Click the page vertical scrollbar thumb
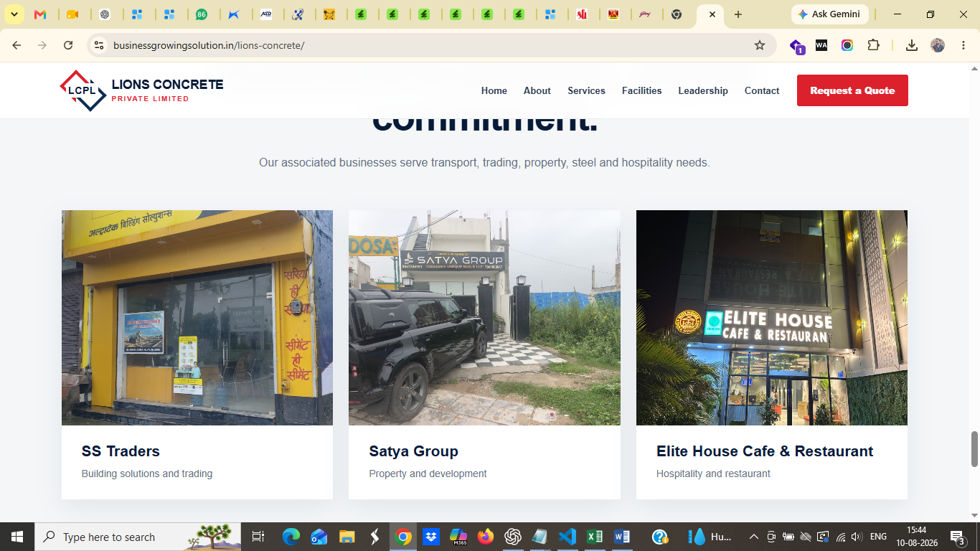Image resolution: width=980 pixels, height=551 pixels. [x=974, y=449]
